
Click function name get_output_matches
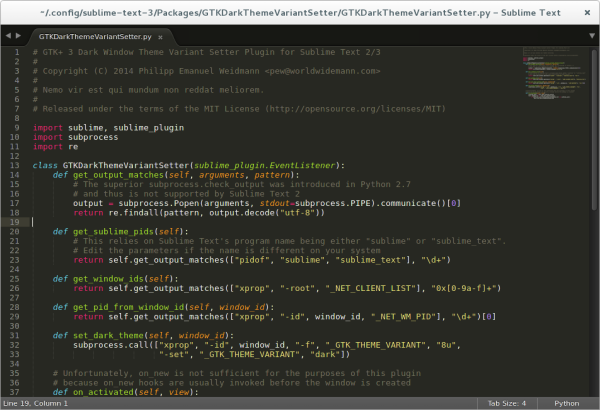tap(118, 175)
